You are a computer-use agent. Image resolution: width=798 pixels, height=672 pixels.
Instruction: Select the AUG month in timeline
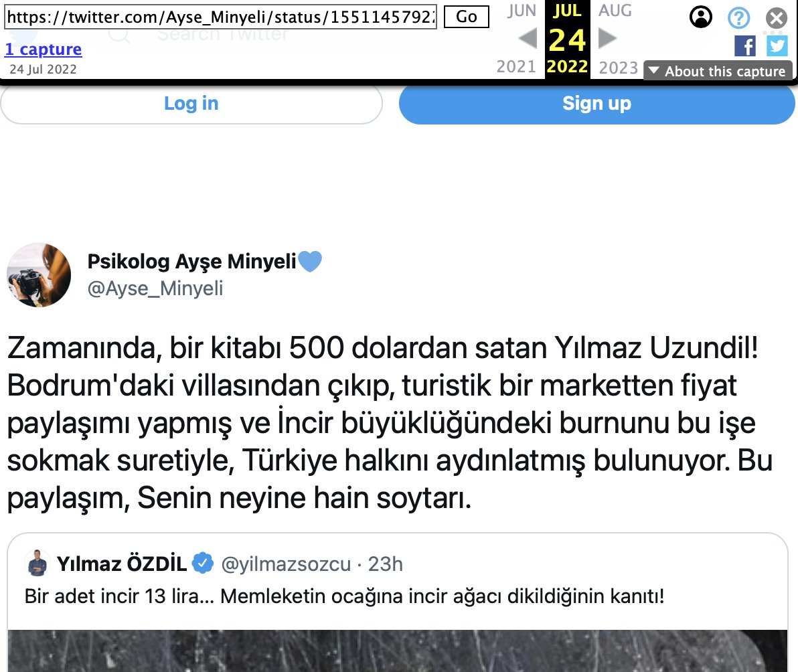tap(615, 11)
